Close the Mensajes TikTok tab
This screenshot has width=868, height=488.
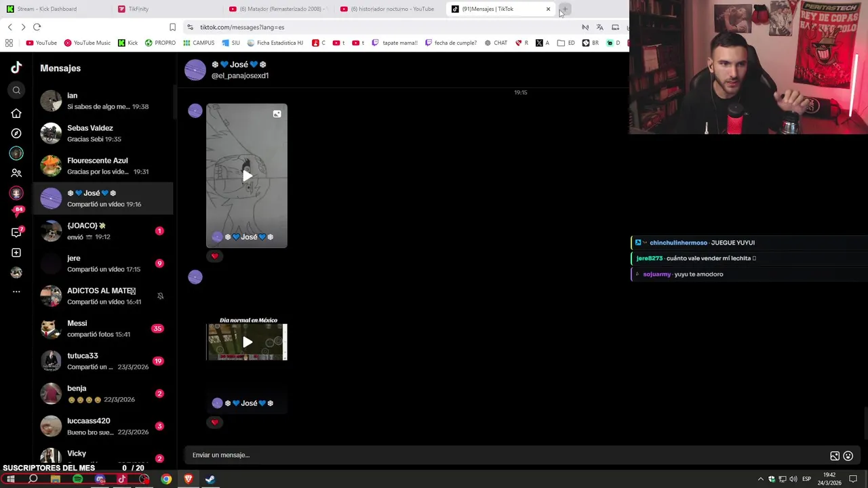[548, 9]
